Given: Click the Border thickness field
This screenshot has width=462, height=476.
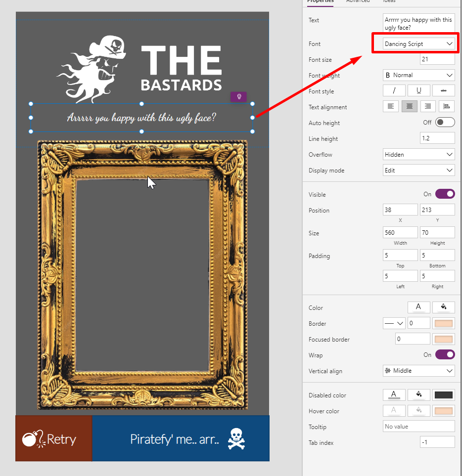Looking at the screenshot, I should 418,323.
